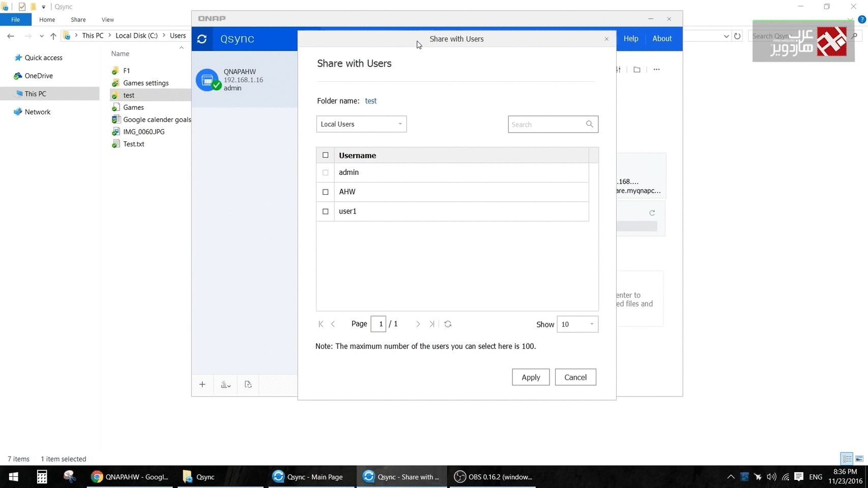The height and width of the screenshot is (488, 868).
Task: Switch to Qsync - Share with taskbar window
Action: coord(402,477)
